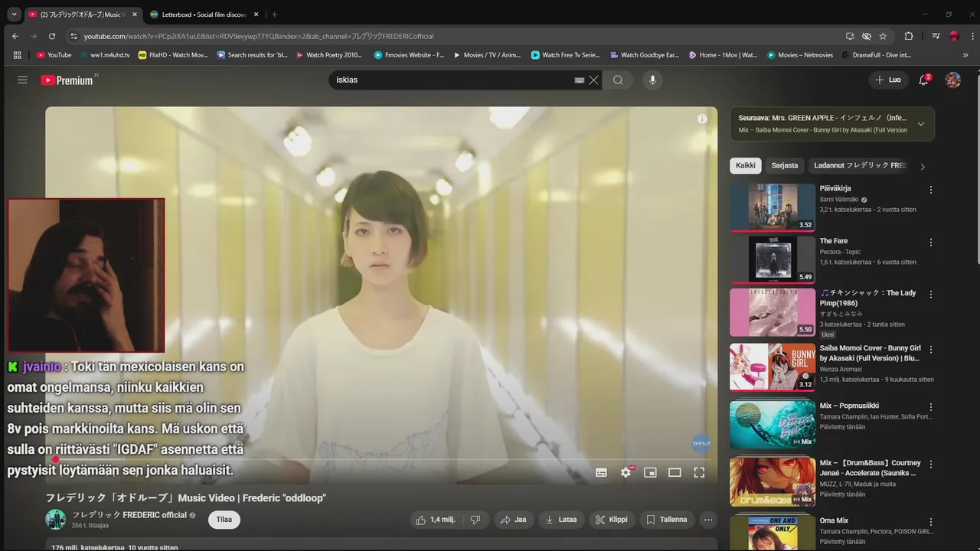Share the video using Jaa

[513, 520]
